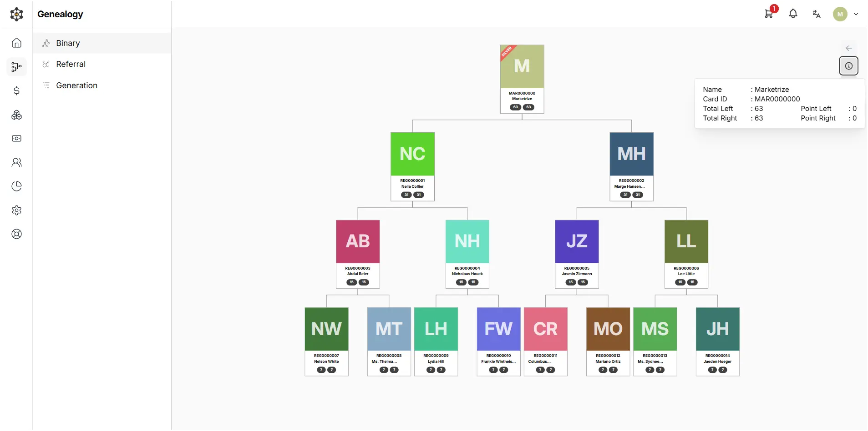Image resolution: width=868 pixels, height=431 pixels.
Task: Open the language translation icon
Action: pos(817,14)
